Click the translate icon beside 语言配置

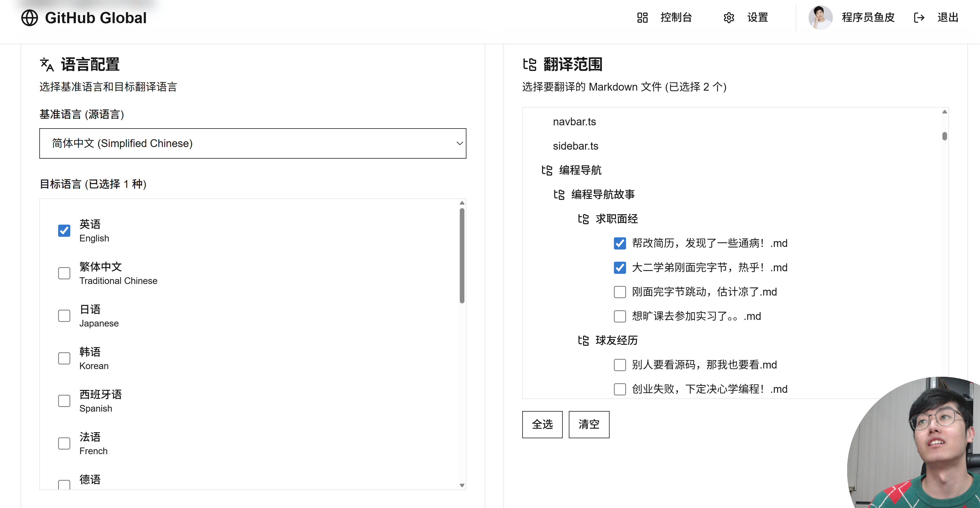(47, 65)
